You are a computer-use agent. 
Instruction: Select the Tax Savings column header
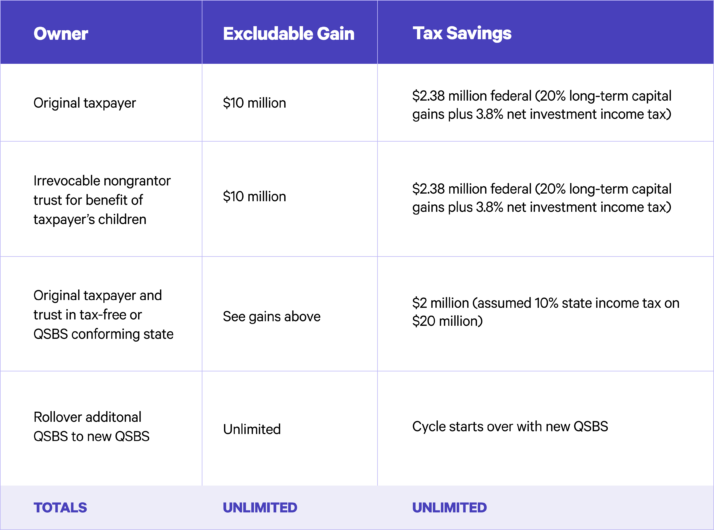(462, 33)
